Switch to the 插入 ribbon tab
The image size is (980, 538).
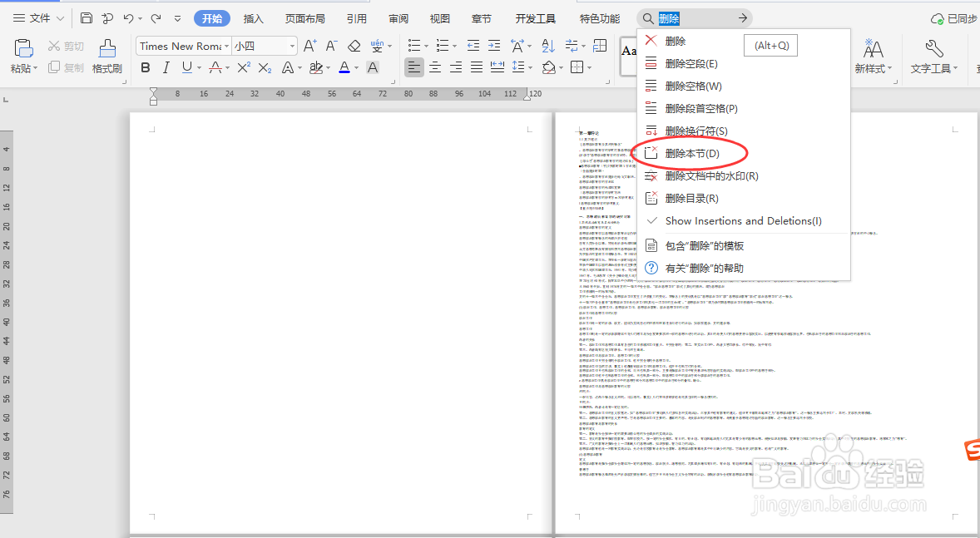pyautogui.click(x=253, y=19)
